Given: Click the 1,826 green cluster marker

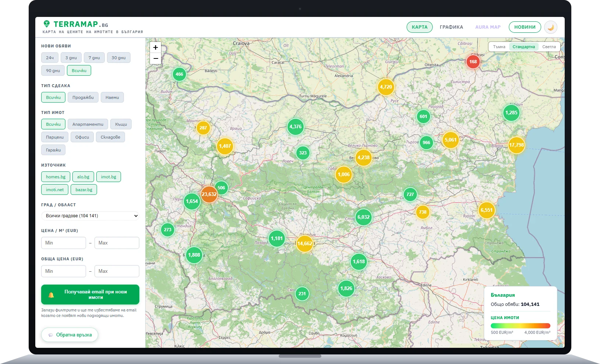Looking at the screenshot, I should [x=346, y=288].
